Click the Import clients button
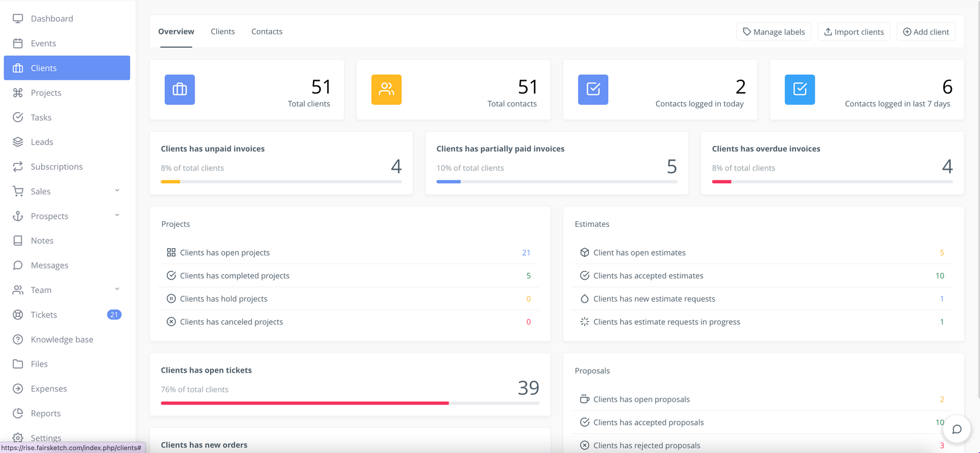This screenshot has width=980, height=453. coord(853,32)
